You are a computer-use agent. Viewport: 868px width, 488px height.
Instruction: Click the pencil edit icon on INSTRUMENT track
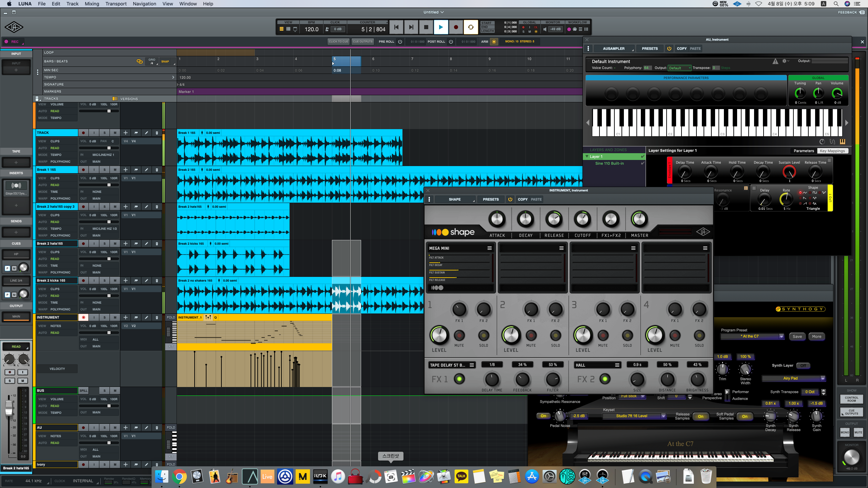(x=146, y=318)
